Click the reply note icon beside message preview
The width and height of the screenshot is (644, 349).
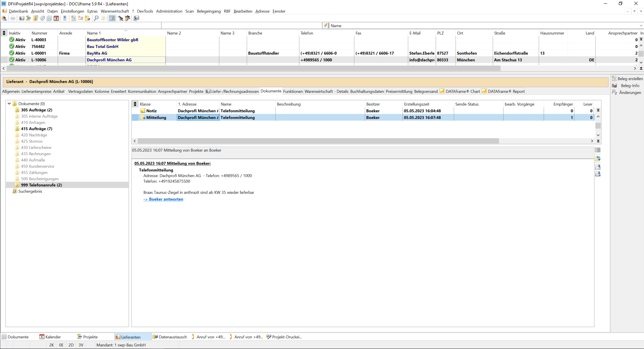click(x=598, y=159)
